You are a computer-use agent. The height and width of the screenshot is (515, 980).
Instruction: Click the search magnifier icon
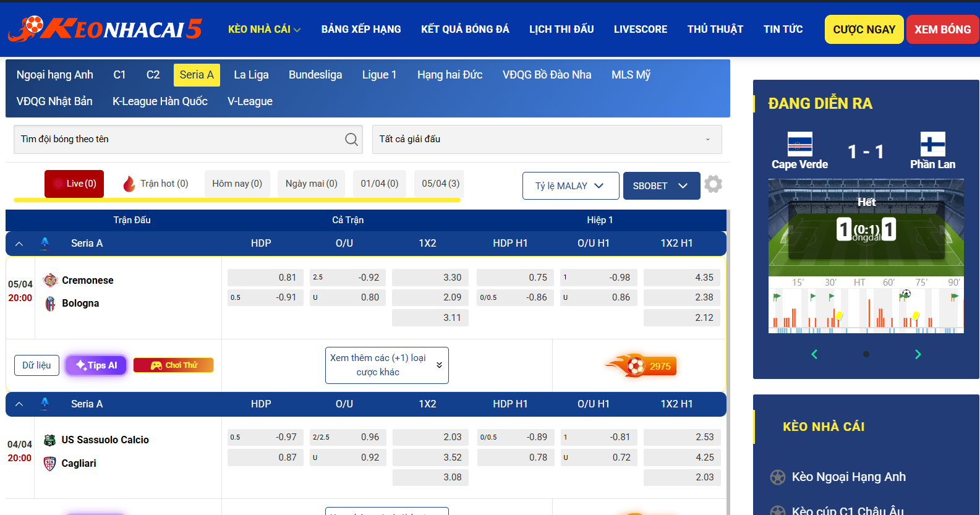pyautogui.click(x=351, y=140)
